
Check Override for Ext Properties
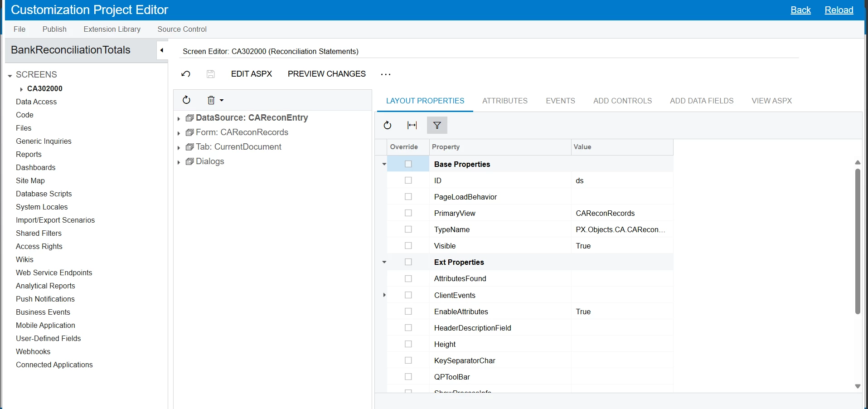(408, 262)
